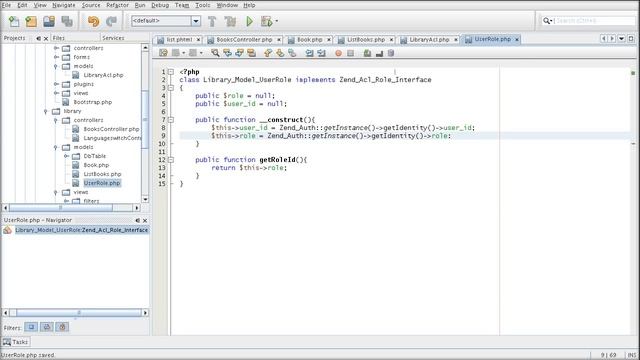640x360 pixels.
Task: Toggle third Navigator filter button
Action: (x=62, y=327)
